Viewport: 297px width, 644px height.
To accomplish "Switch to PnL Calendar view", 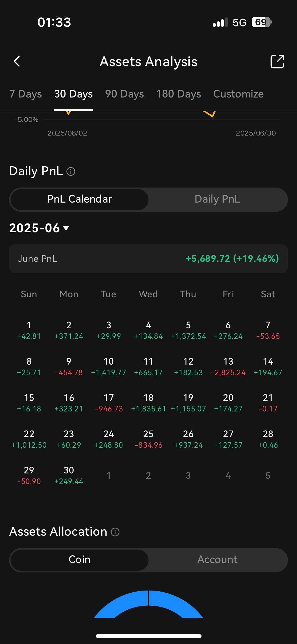I will click(x=80, y=199).
